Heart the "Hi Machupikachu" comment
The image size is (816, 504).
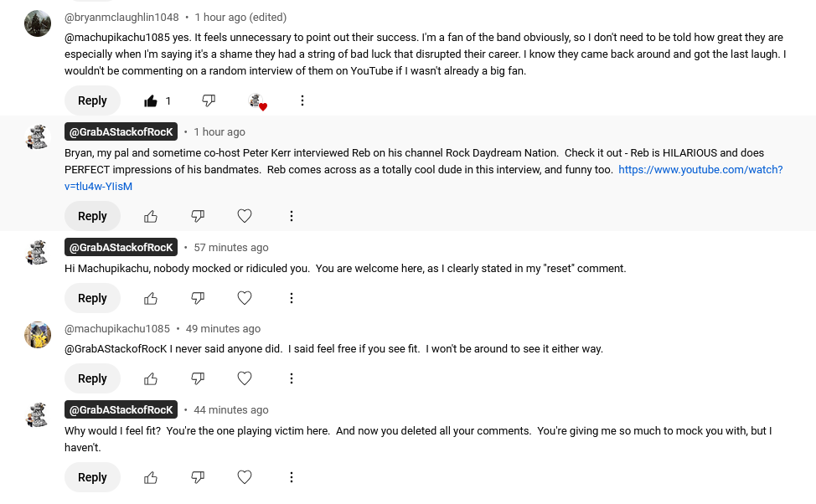click(x=245, y=298)
